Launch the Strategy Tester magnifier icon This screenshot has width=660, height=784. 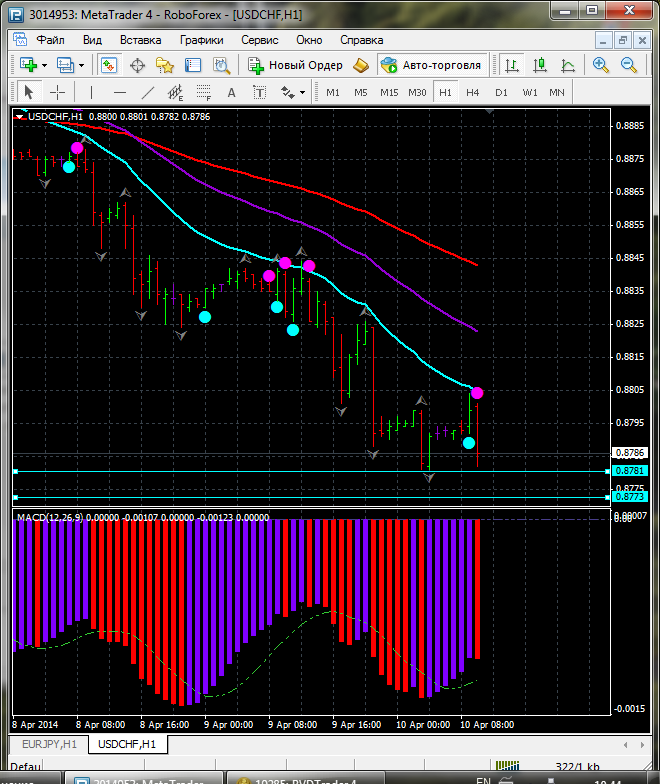[x=221, y=65]
